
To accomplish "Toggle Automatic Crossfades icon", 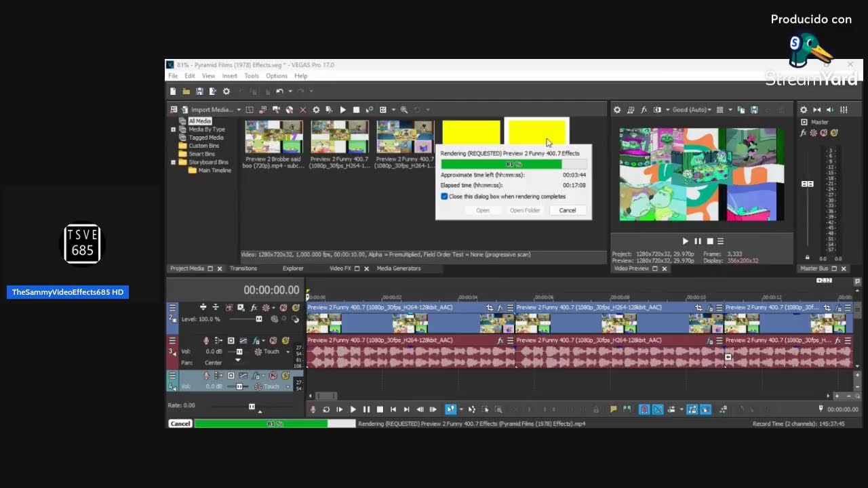I will coord(658,409).
